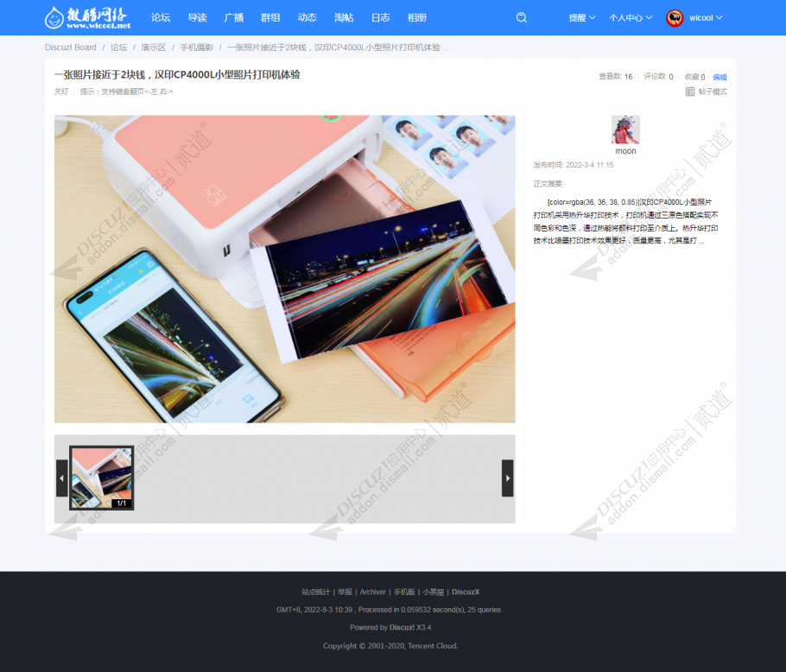
Task: Click the wicool.net site logo
Action: (x=88, y=17)
